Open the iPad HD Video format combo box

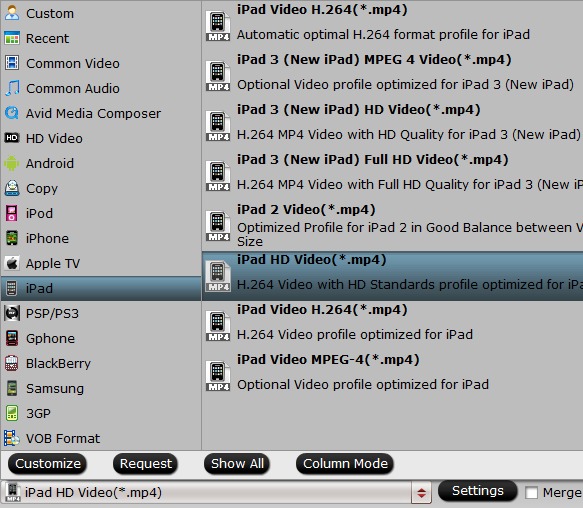(x=216, y=493)
